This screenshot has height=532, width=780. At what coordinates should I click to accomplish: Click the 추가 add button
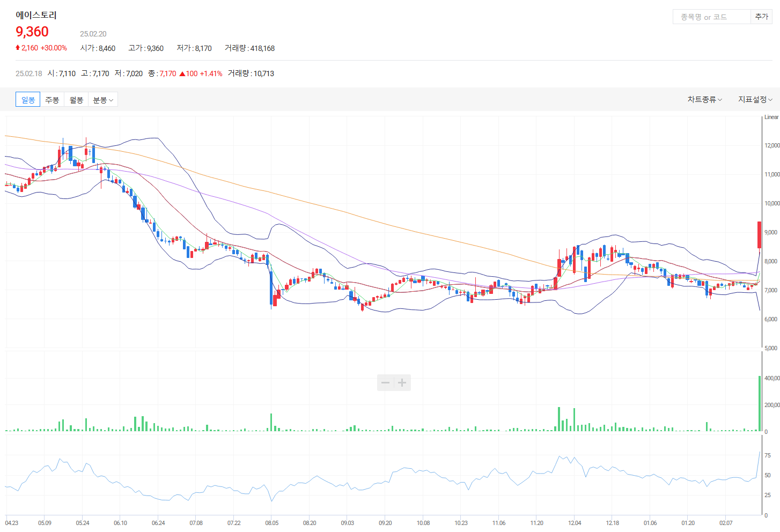761,17
